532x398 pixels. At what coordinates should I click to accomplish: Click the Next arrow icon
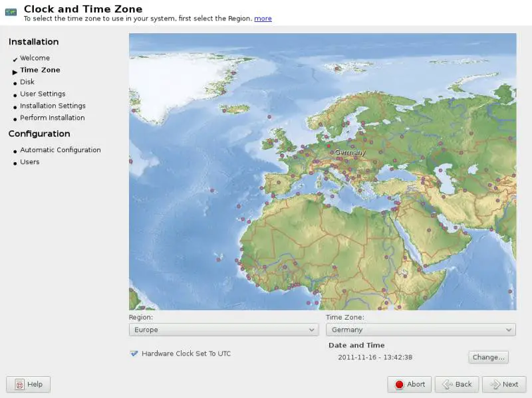coord(495,385)
